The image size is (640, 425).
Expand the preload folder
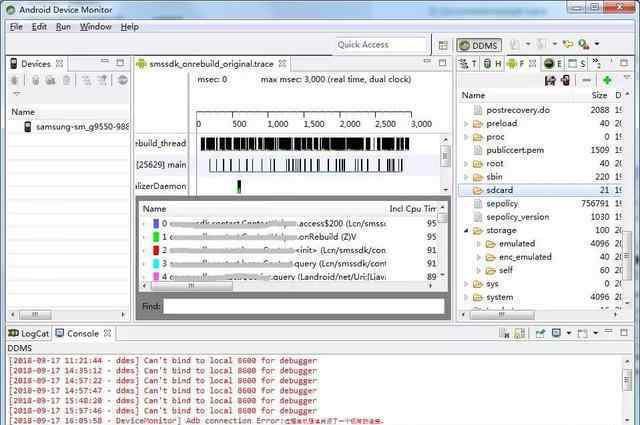pyautogui.click(x=466, y=123)
